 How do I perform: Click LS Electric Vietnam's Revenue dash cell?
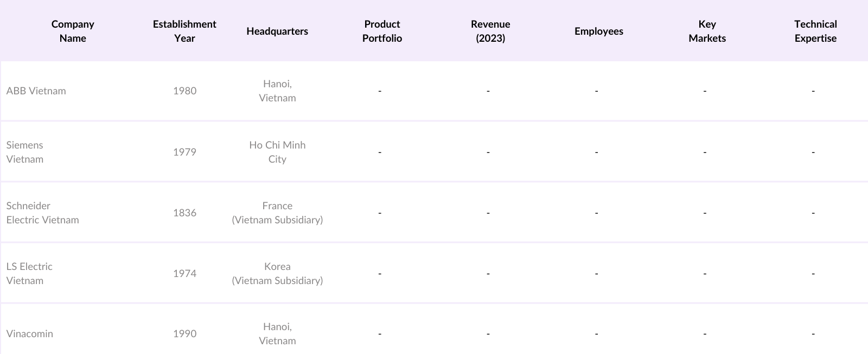[x=488, y=274]
